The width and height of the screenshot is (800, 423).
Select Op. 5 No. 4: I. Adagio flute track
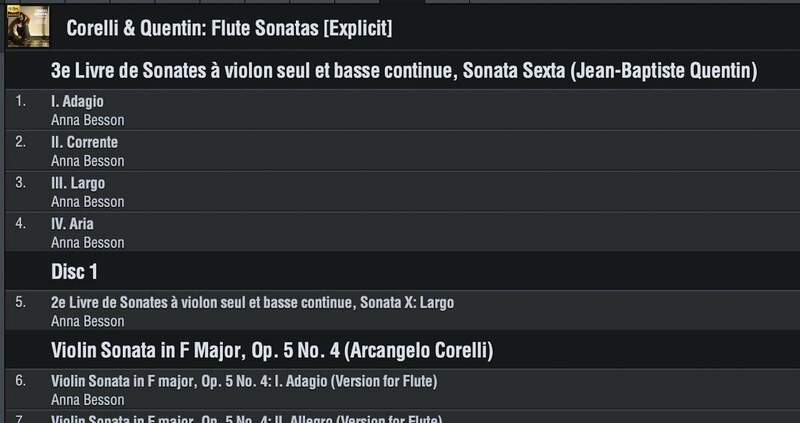coord(244,381)
